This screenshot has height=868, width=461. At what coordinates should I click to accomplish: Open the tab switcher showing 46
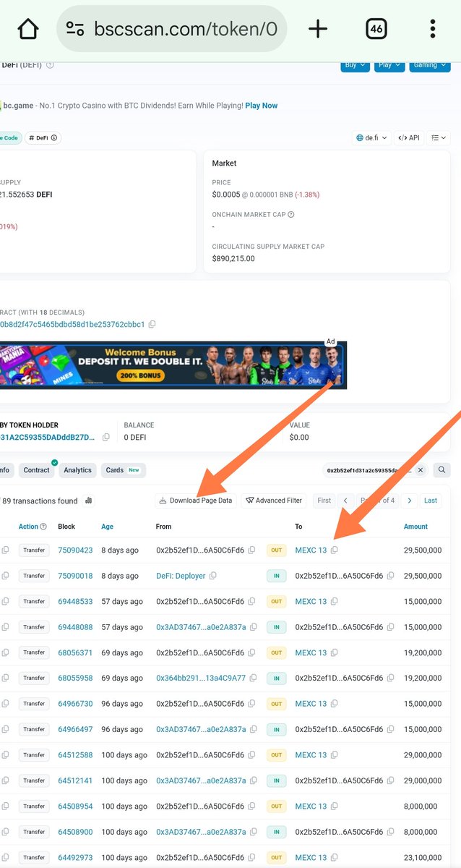point(376,29)
